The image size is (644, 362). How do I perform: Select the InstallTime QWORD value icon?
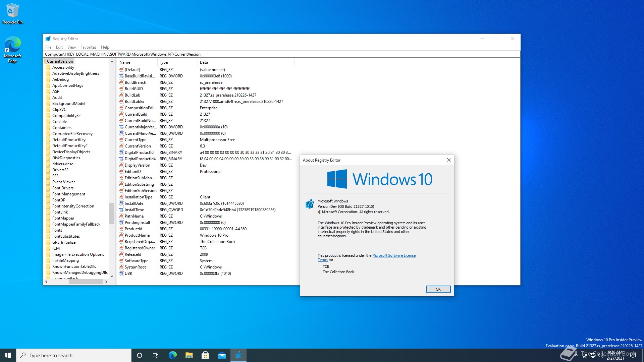[121, 210]
